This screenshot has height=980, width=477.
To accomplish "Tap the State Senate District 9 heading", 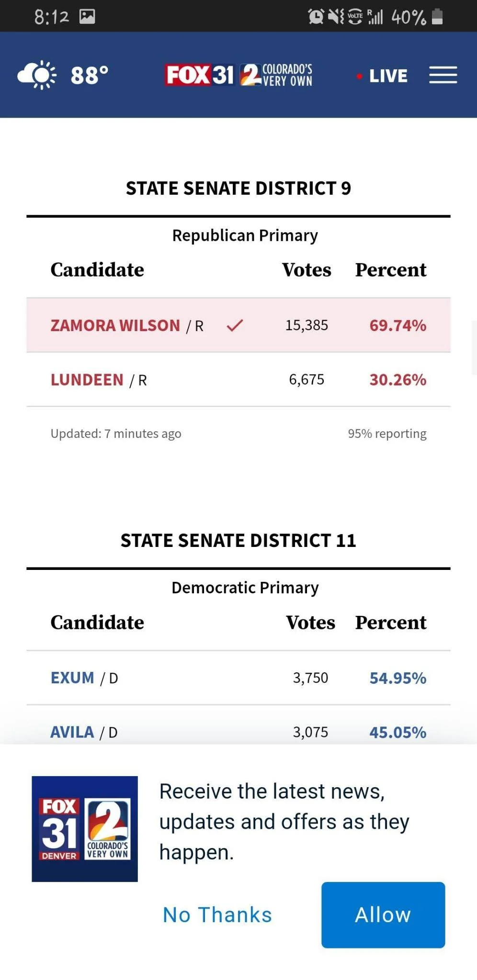I will tap(238, 188).
